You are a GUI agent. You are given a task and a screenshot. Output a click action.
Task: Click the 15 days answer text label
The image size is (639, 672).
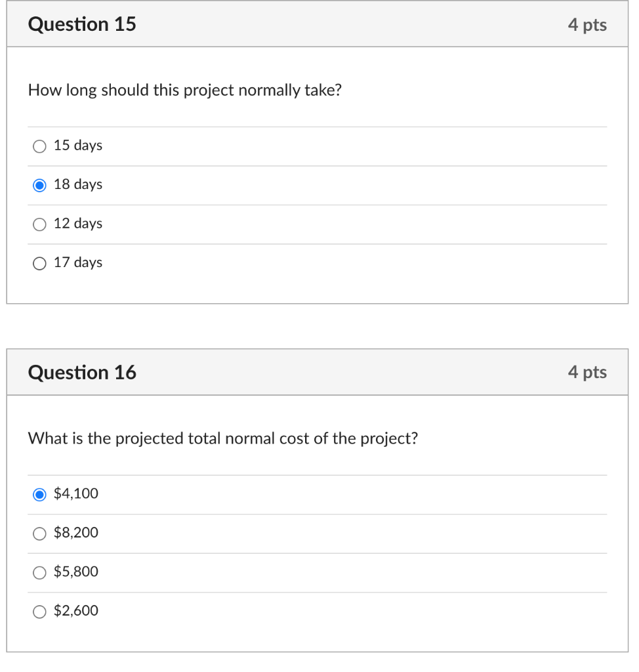point(77,146)
